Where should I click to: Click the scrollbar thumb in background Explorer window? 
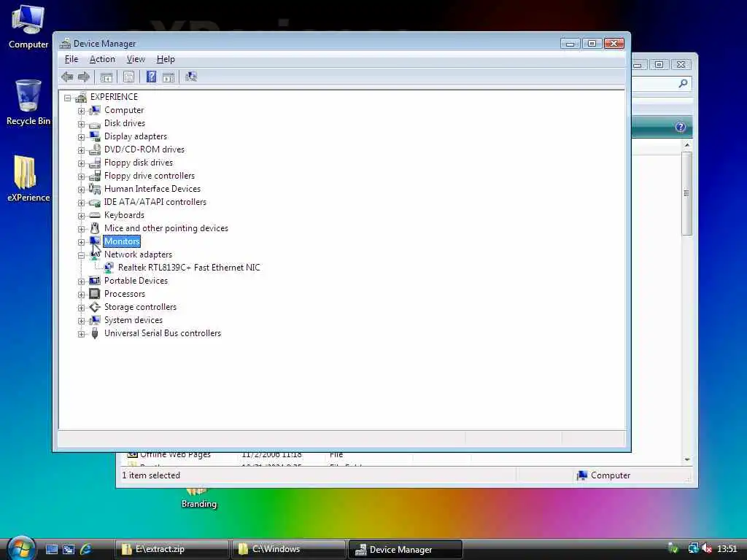point(686,193)
